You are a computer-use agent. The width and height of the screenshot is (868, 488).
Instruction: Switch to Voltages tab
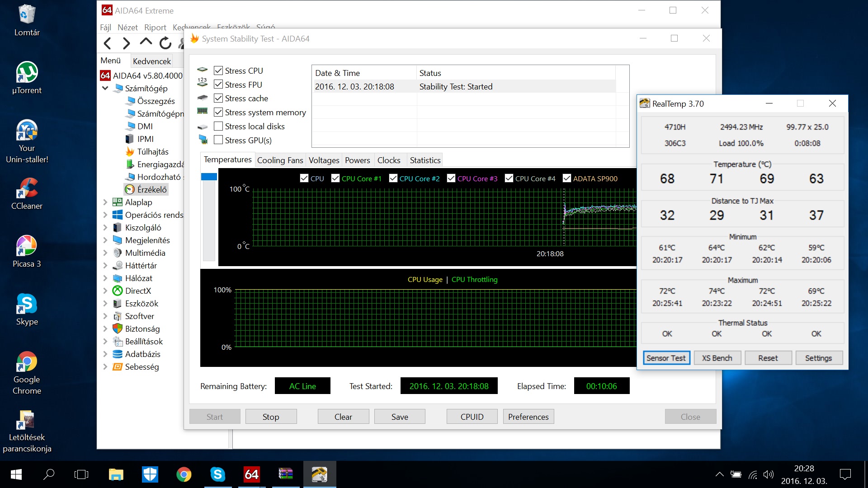[324, 160]
